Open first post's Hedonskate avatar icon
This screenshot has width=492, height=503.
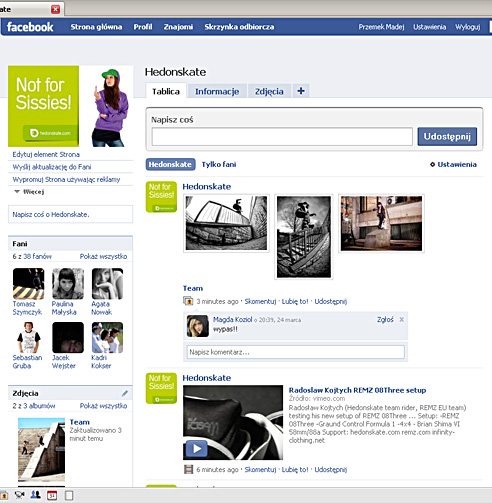161,197
